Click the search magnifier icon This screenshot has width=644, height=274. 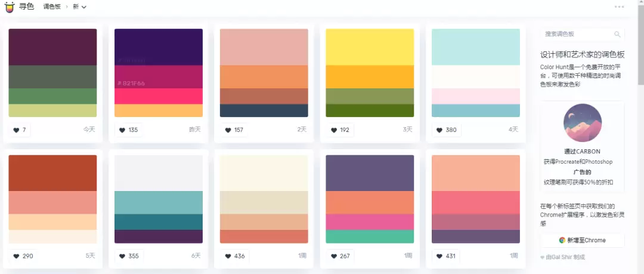coord(617,34)
